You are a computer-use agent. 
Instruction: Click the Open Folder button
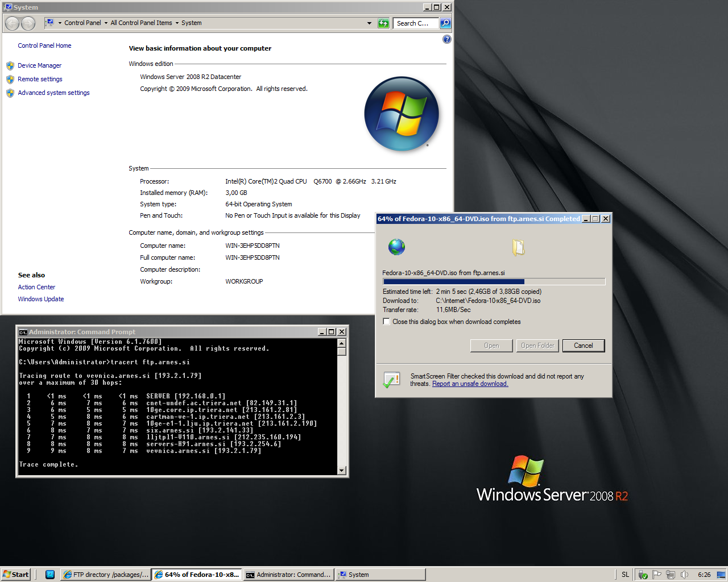coord(537,346)
